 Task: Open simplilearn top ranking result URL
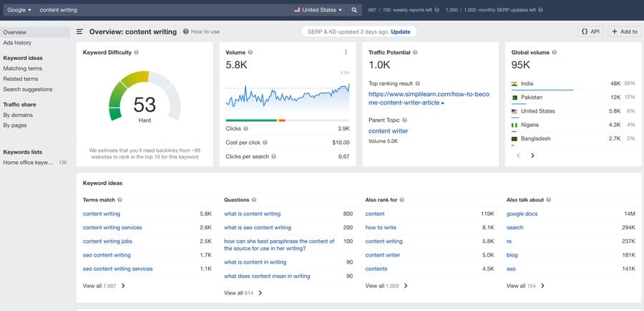pyautogui.click(x=429, y=99)
